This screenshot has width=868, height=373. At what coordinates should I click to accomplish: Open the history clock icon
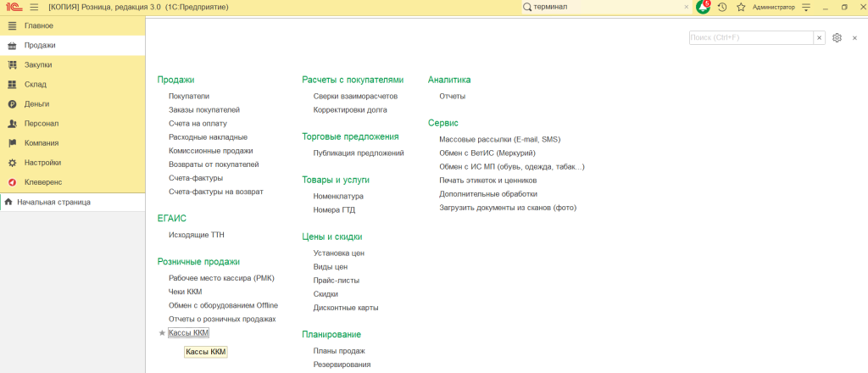click(722, 7)
